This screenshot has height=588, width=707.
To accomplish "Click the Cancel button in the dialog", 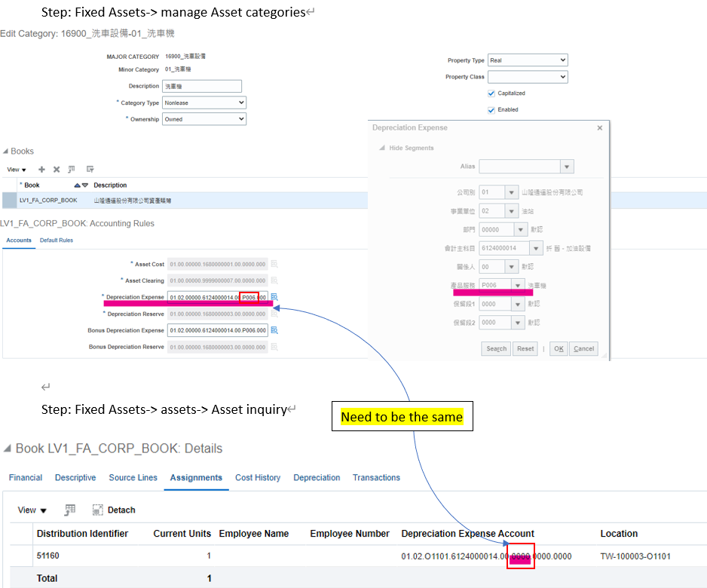I will (583, 349).
